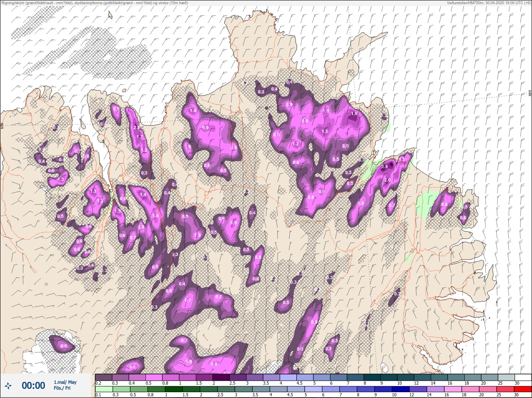Select the darkest purple swatch after 2 in upper scale
Image resolution: width=532 pixels, height=398 pixels.
pos(221,377)
